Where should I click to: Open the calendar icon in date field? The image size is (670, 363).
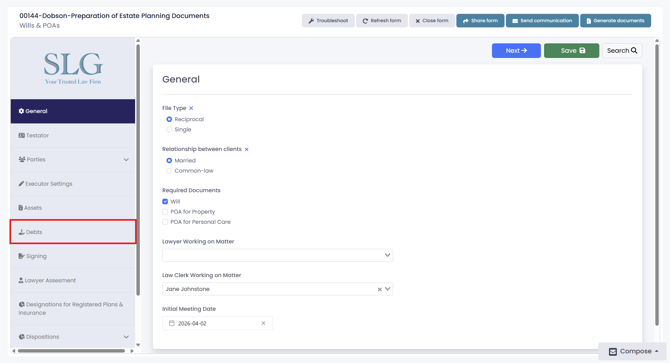pos(171,323)
